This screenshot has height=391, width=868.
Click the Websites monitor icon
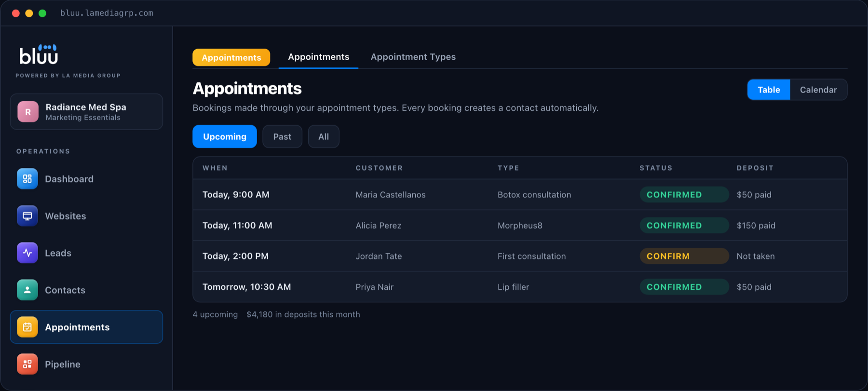click(x=27, y=216)
